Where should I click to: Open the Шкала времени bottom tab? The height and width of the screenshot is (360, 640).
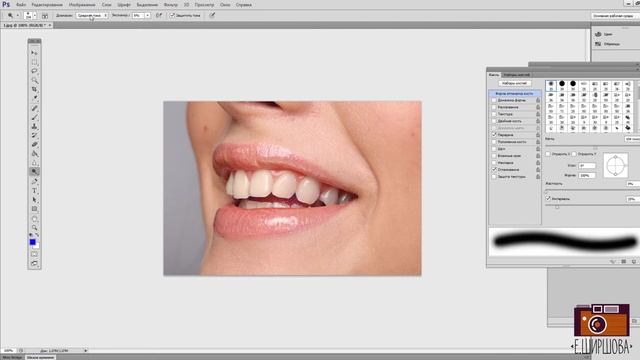pos(40,358)
